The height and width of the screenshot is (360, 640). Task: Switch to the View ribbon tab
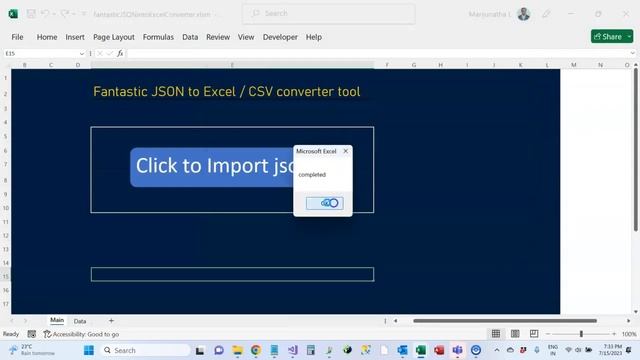[x=246, y=37]
